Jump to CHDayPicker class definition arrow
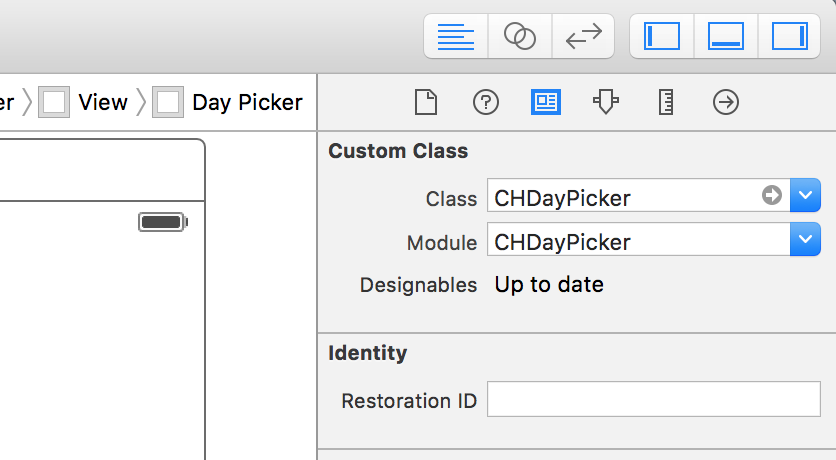Viewport: 836px width, 460px height. [771, 195]
